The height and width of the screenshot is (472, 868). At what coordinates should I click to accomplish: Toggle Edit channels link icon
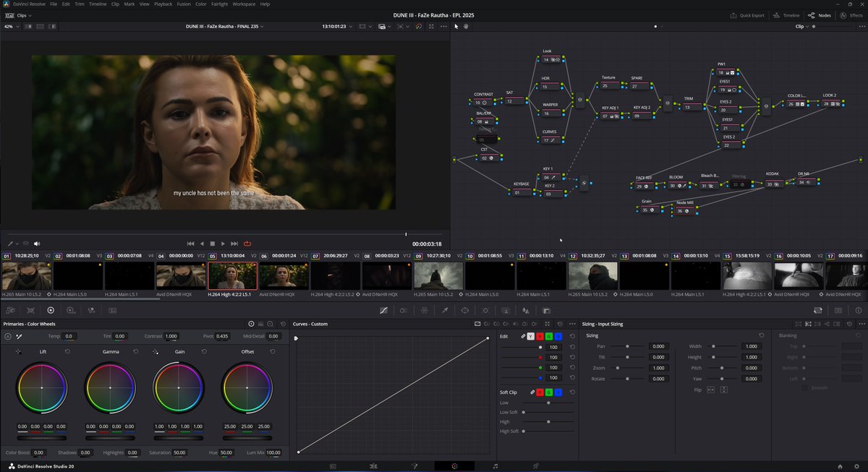(523, 336)
